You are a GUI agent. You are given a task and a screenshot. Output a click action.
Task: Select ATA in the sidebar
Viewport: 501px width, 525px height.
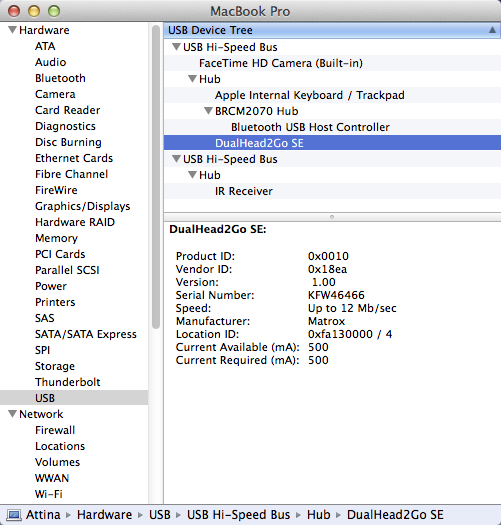45,46
